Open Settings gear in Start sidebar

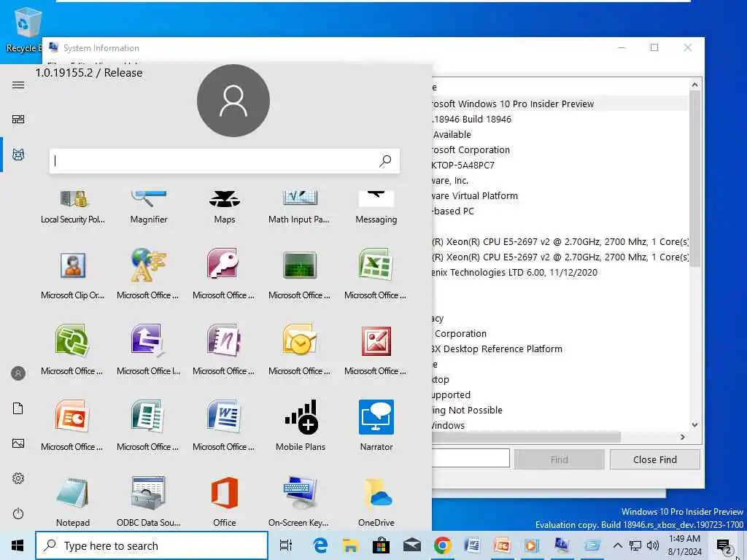click(18, 478)
